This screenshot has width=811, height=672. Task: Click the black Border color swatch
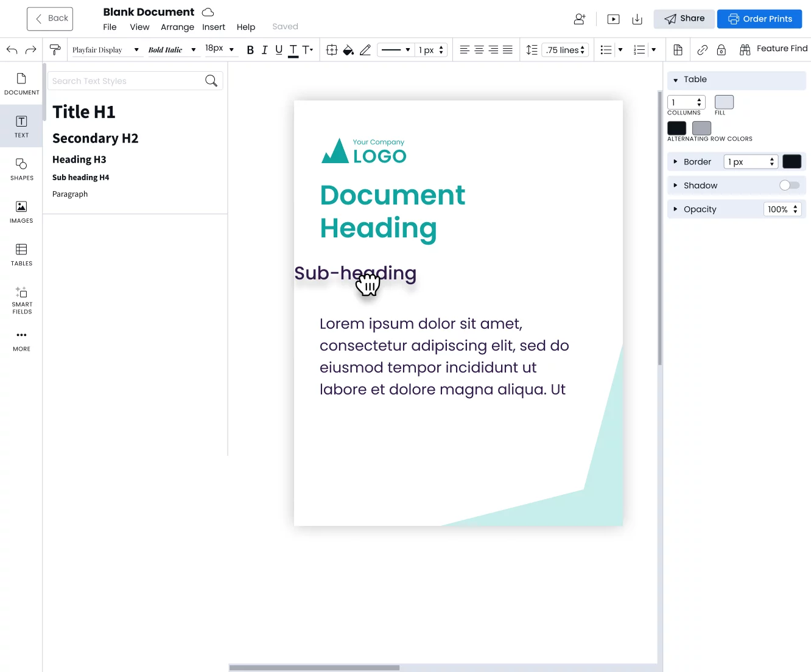pos(792,161)
